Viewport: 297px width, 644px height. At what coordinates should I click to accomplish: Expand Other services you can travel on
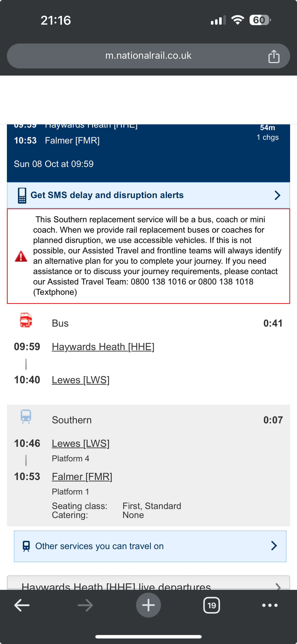click(150, 546)
